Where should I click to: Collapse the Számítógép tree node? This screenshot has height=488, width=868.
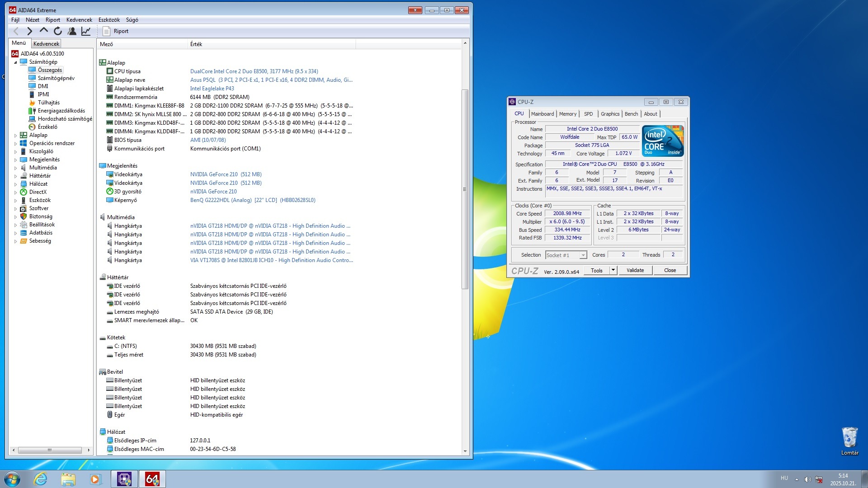(x=15, y=62)
